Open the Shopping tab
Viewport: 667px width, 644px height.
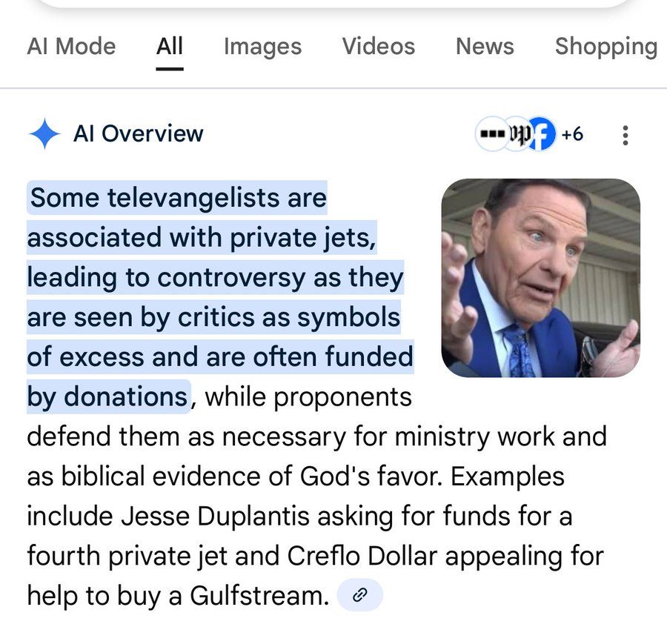click(x=606, y=47)
